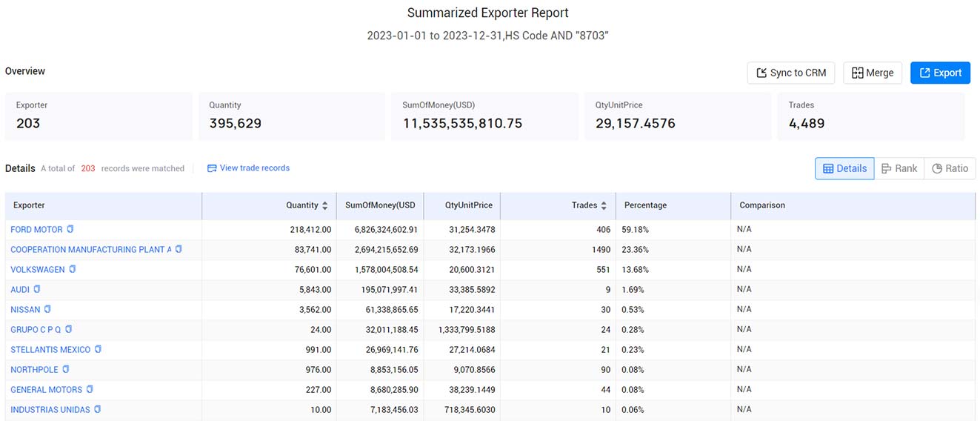Image resolution: width=980 pixels, height=421 pixels.
Task: Select the Exporter 203 overview card
Action: [x=99, y=116]
